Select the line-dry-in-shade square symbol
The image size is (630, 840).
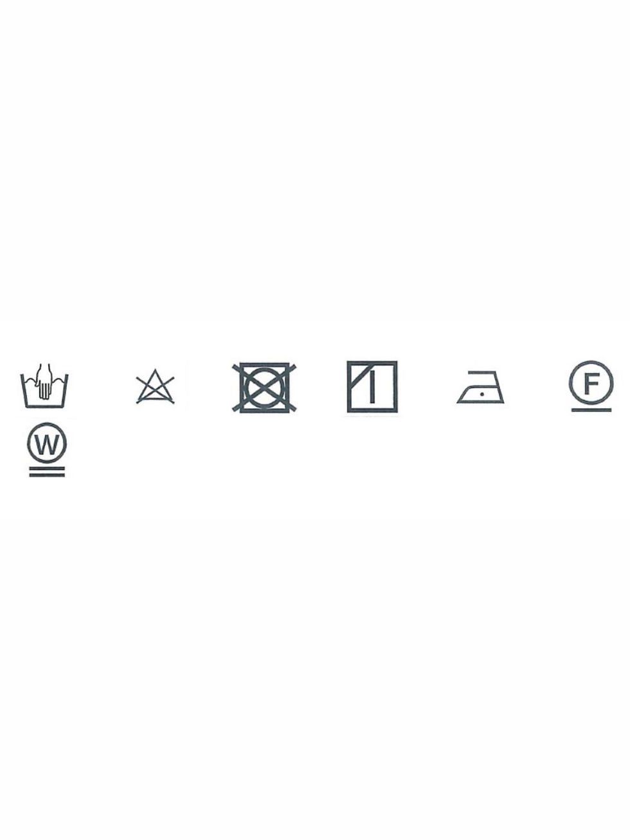coord(372,386)
